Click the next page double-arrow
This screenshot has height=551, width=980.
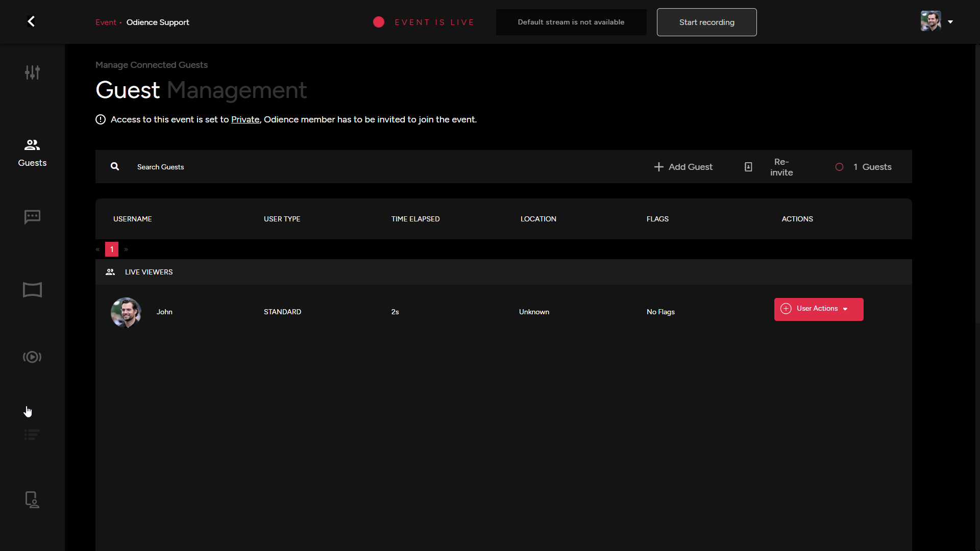coord(126,249)
